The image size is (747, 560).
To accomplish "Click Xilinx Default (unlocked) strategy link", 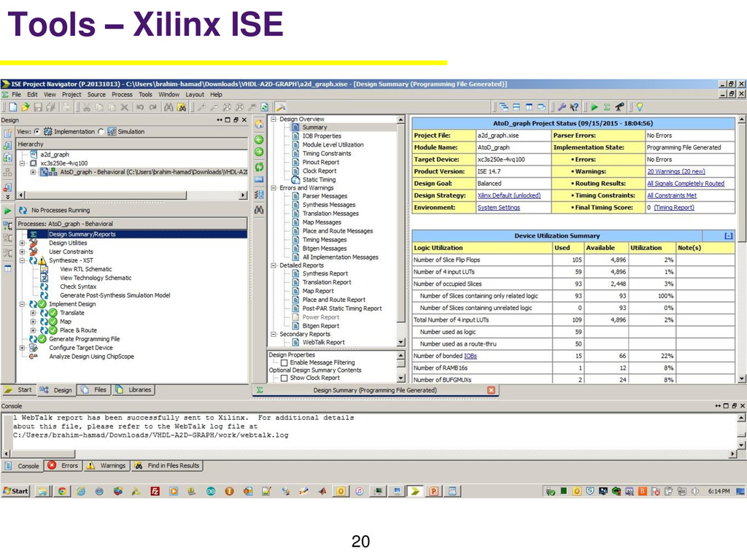I will tap(508, 195).
